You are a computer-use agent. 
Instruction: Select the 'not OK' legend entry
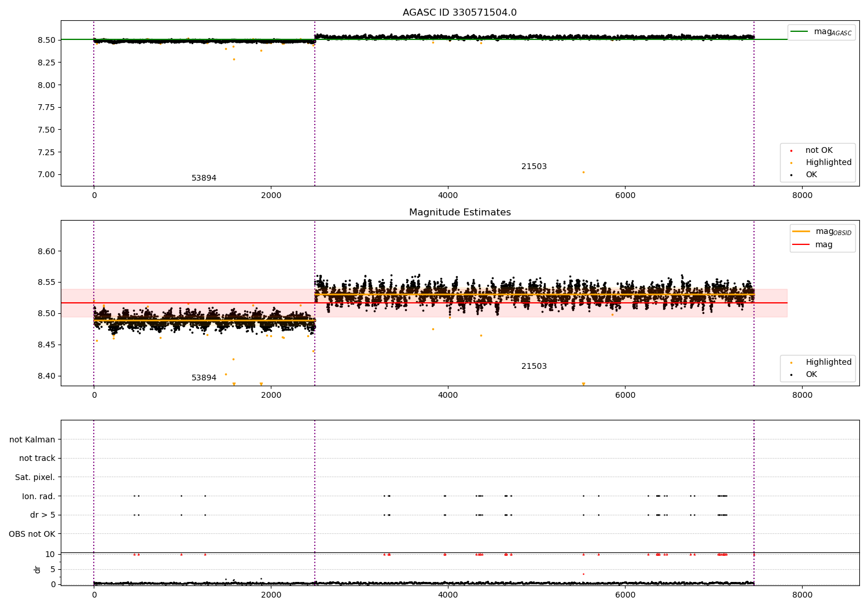pyautogui.click(x=819, y=151)
